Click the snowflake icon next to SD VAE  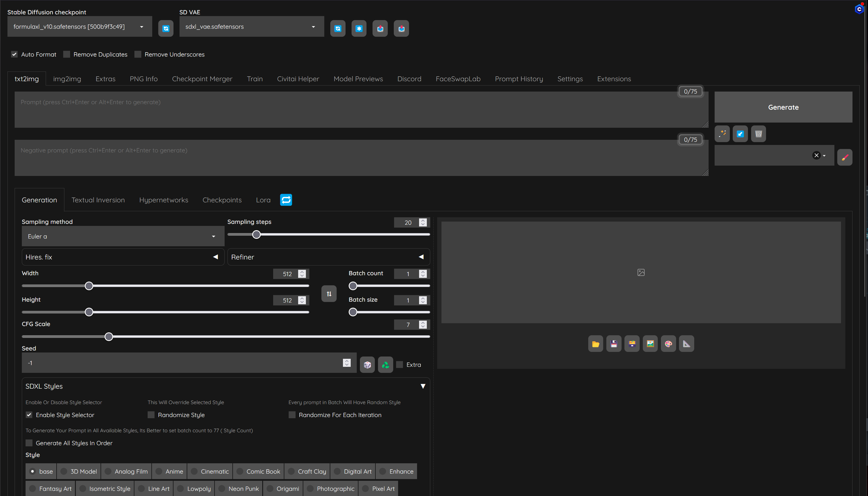coord(359,28)
